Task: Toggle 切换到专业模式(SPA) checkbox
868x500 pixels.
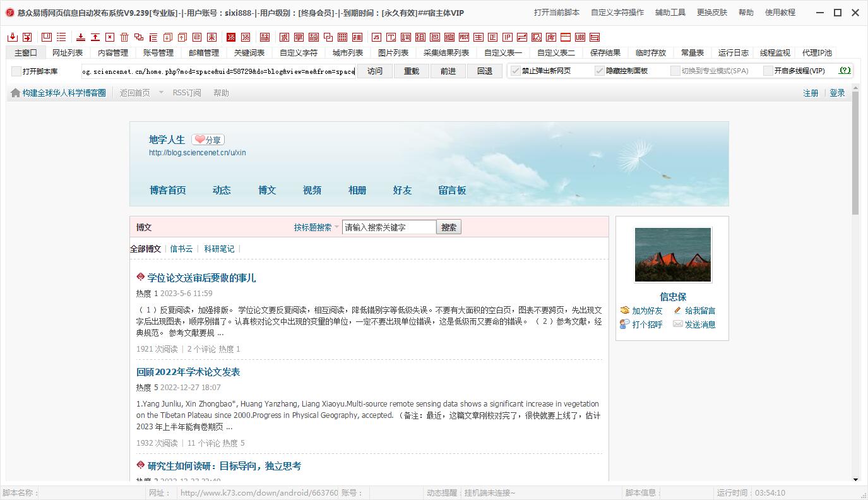Action: coord(675,71)
